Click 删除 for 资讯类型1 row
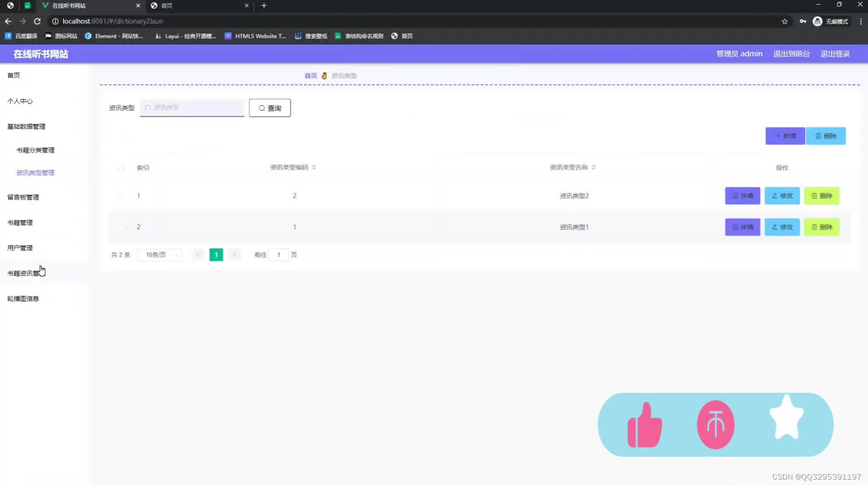The height and width of the screenshot is (485, 868). point(822,227)
